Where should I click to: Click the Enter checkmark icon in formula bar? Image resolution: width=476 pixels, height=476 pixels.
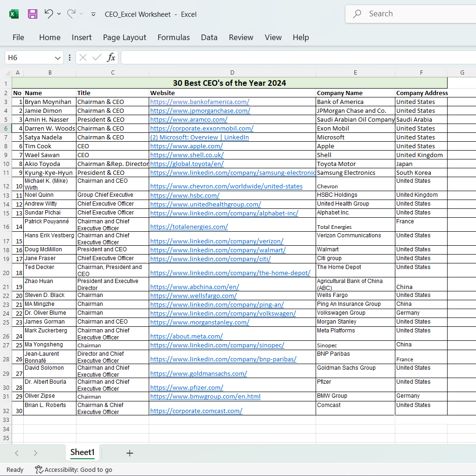(x=97, y=57)
